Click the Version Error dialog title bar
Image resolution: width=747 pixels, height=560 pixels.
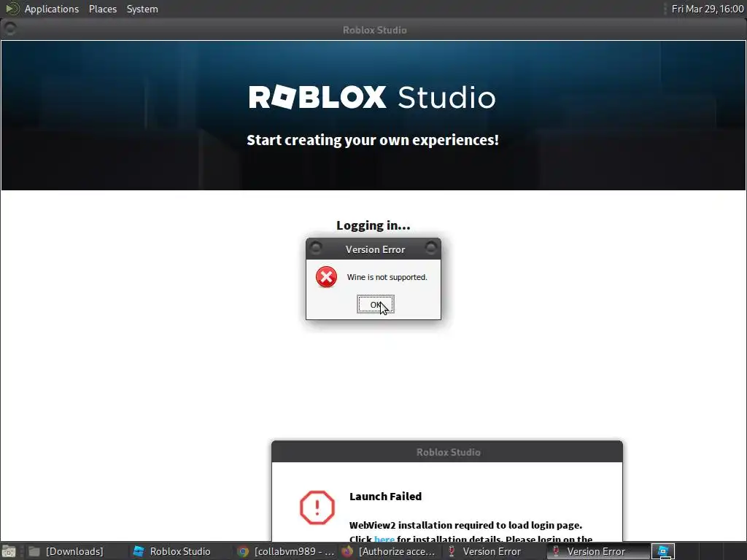(x=373, y=249)
